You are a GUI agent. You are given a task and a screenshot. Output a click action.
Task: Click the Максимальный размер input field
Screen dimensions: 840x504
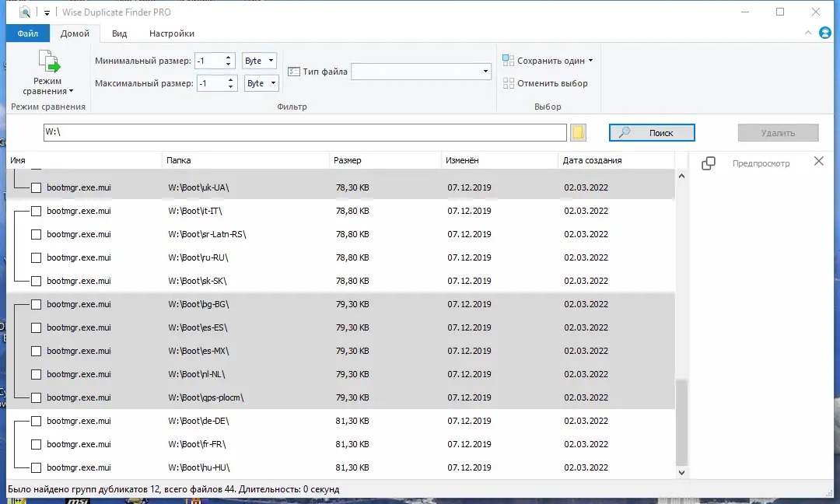coord(211,83)
